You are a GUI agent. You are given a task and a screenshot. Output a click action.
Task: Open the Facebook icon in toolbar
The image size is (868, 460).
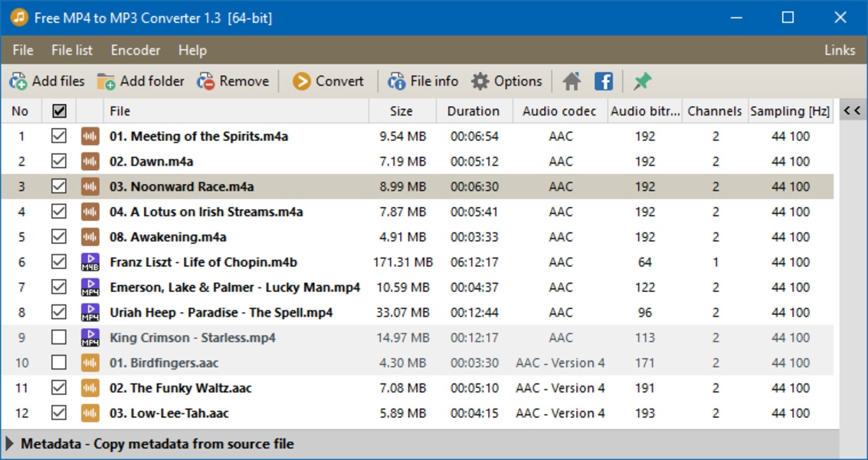[604, 81]
